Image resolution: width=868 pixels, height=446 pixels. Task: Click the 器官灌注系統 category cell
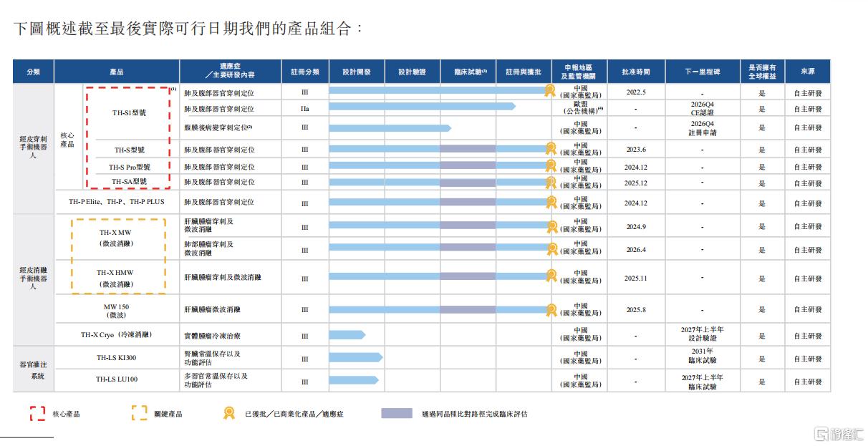coord(33,369)
